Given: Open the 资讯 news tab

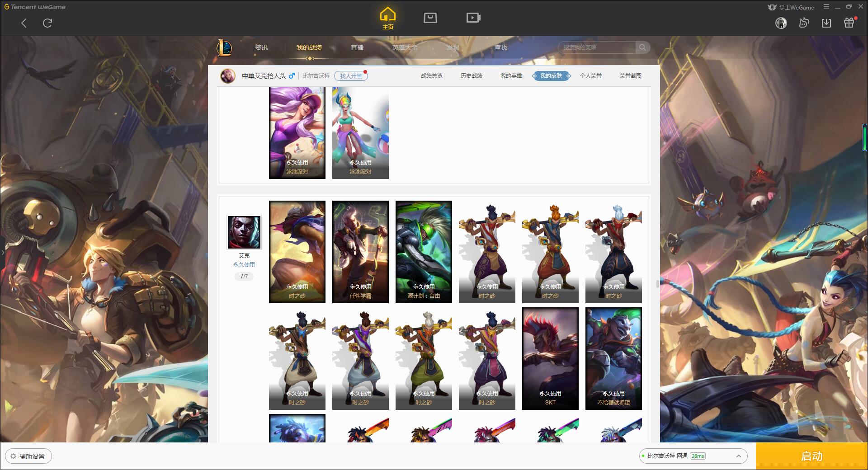Looking at the screenshot, I should tap(261, 47).
